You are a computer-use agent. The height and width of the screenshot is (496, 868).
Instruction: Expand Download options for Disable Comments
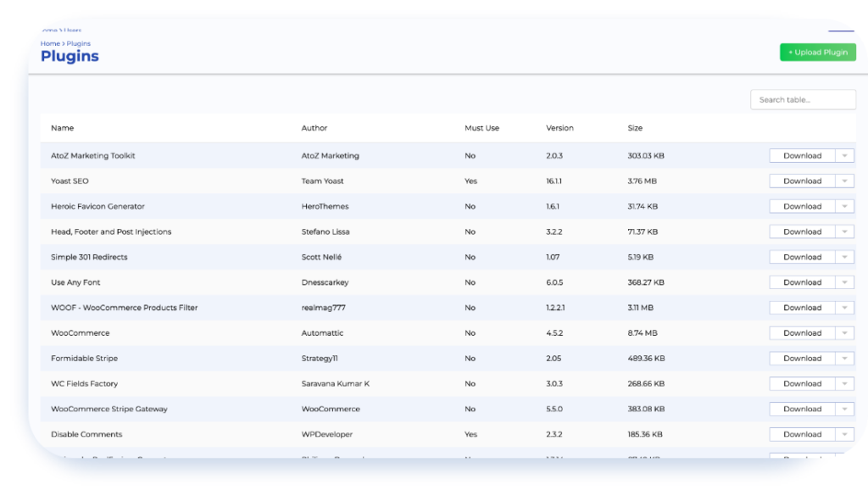pyautogui.click(x=844, y=433)
